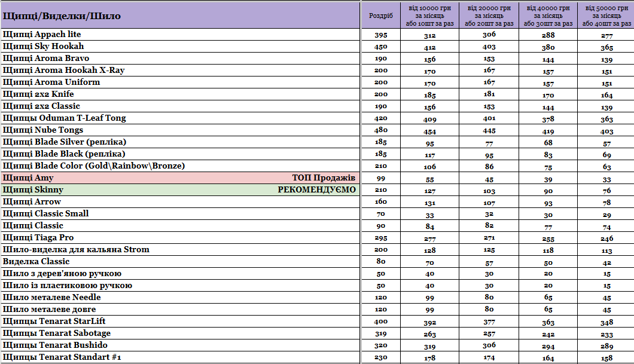The image size is (634, 364).
Task: Click retail price 480 for Nube Tongs
Action: point(381,130)
